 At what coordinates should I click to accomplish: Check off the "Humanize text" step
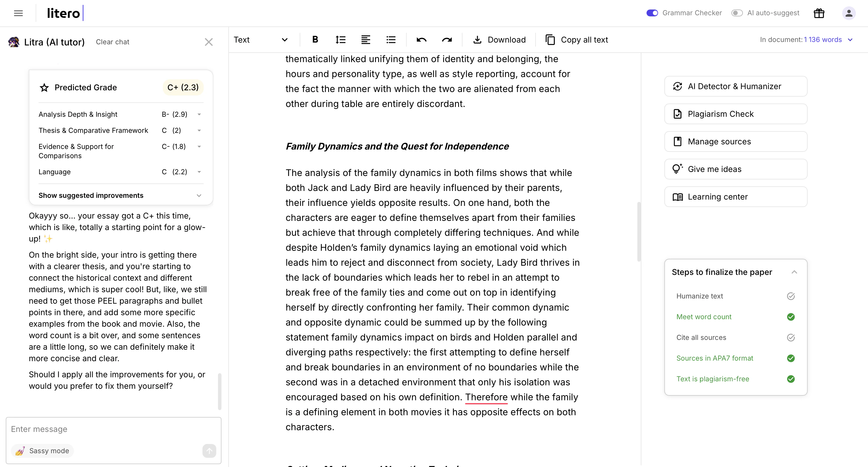point(791,296)
